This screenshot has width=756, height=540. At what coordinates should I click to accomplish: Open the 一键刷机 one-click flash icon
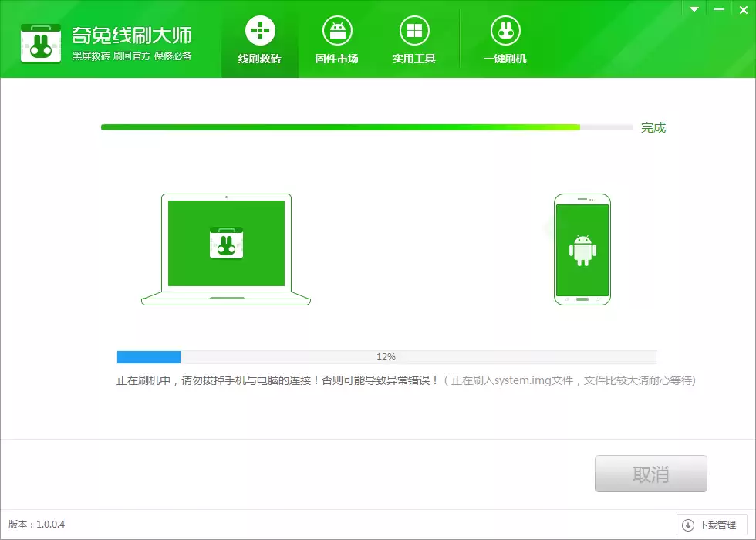[505, 31]
